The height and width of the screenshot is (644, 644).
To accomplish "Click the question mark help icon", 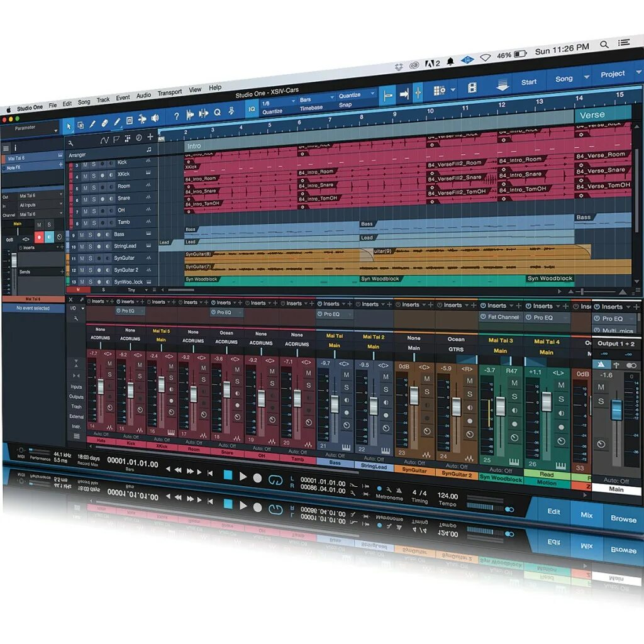I will (176, 116).
